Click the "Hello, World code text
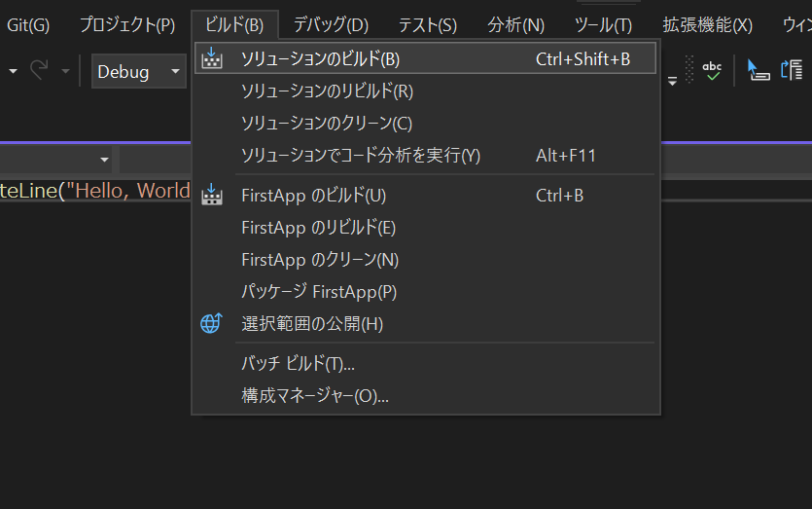This screenshot has height=509, width=812. tap(128, 191)
